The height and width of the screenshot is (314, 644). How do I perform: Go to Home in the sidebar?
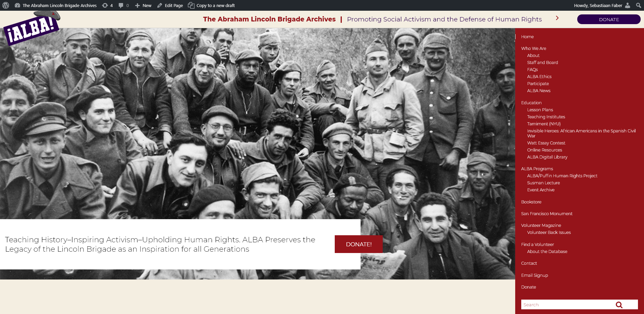(527, 37)
